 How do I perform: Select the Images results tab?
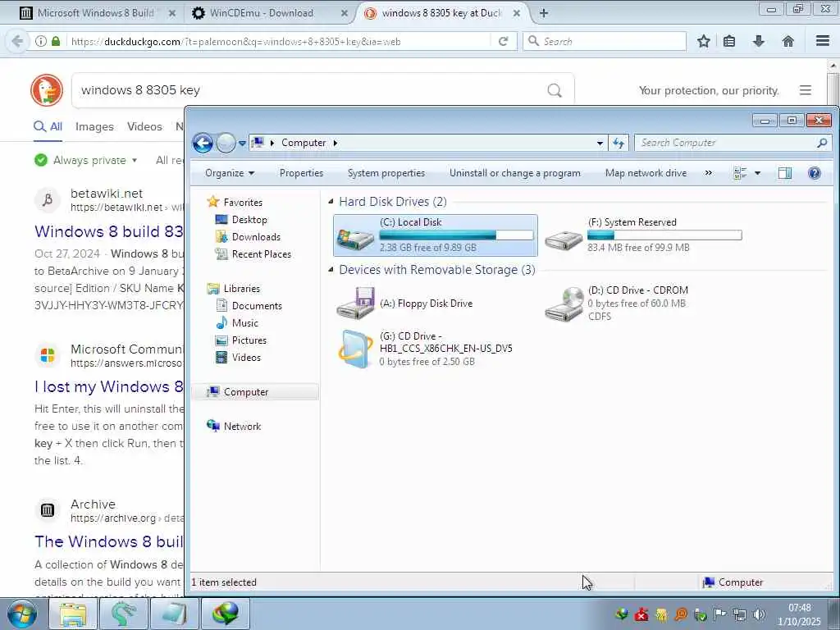pos(94,127)
